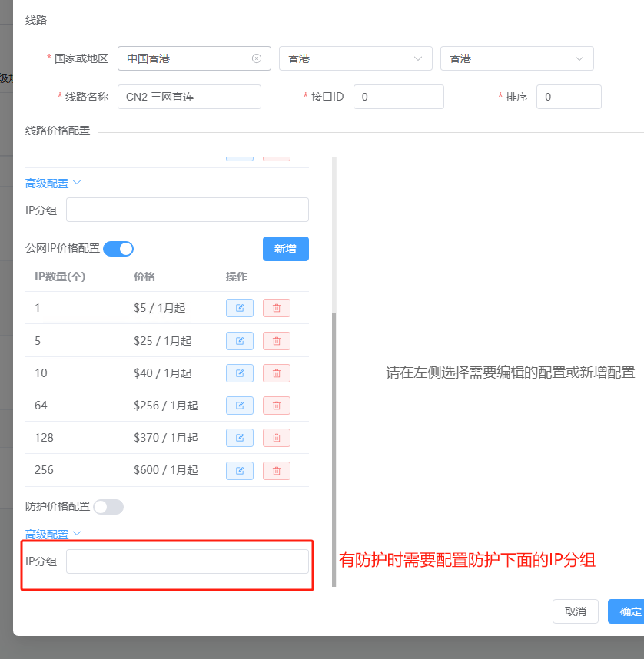Viewport: 644px width, 659px height.
Task: Select the $25 / 1月起 price cell
Action: pyautogui.click(x=162, y=341)
